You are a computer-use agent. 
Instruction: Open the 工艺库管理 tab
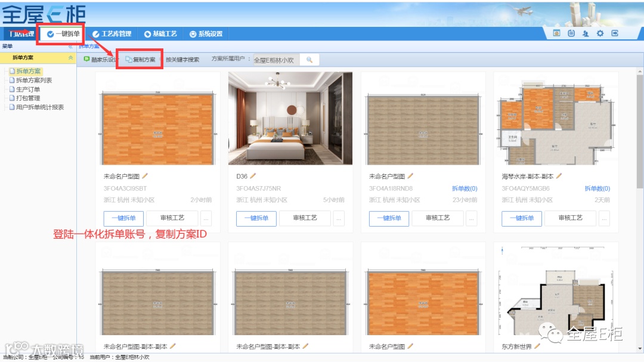coord(112,33)
